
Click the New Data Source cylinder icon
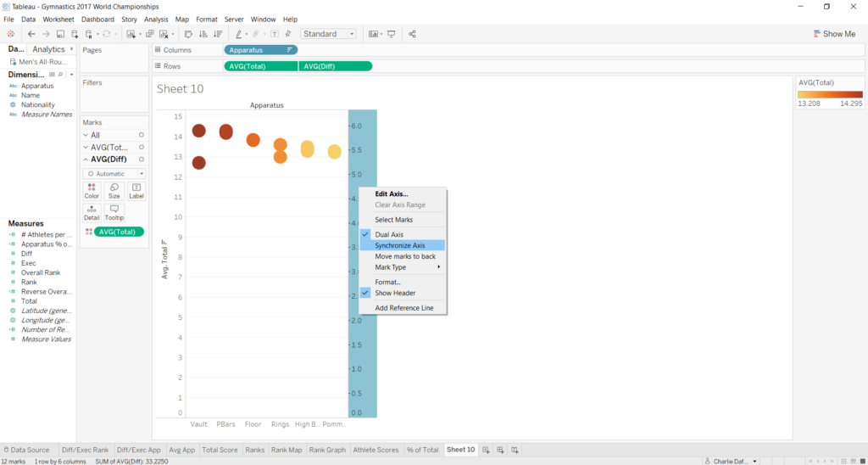tap(75, 34)
